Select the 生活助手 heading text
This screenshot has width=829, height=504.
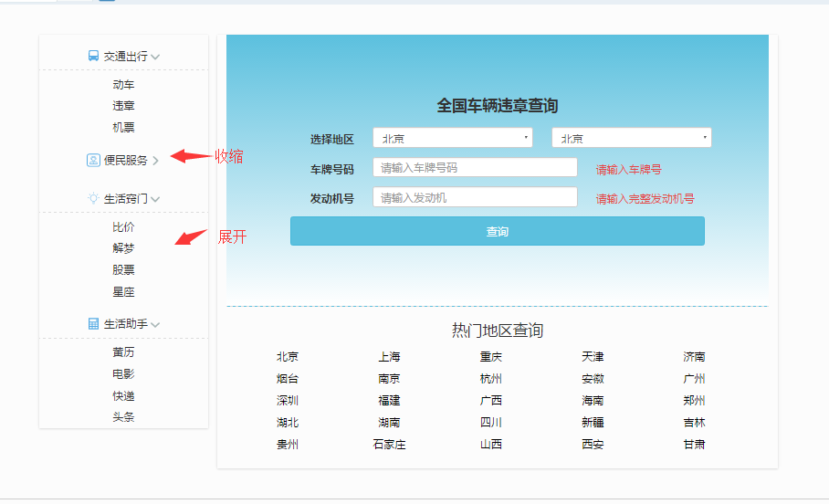point(125,323)
